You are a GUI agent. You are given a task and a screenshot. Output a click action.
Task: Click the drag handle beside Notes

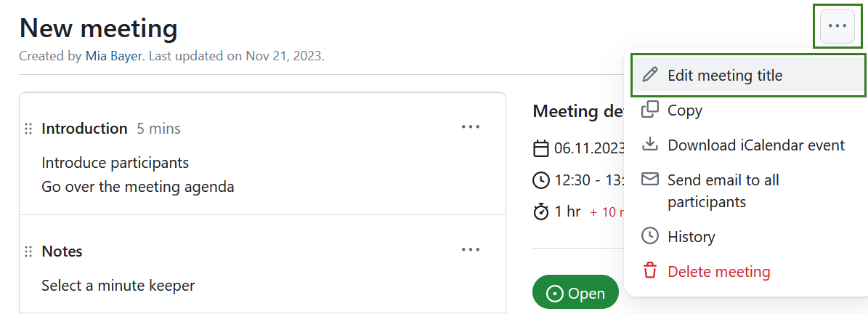coord(28,251)
